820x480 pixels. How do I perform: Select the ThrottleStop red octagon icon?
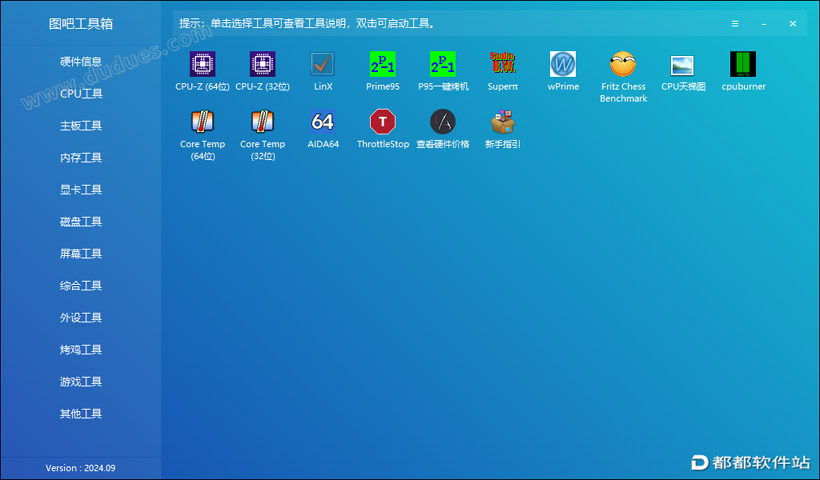[x=383, y=121]
